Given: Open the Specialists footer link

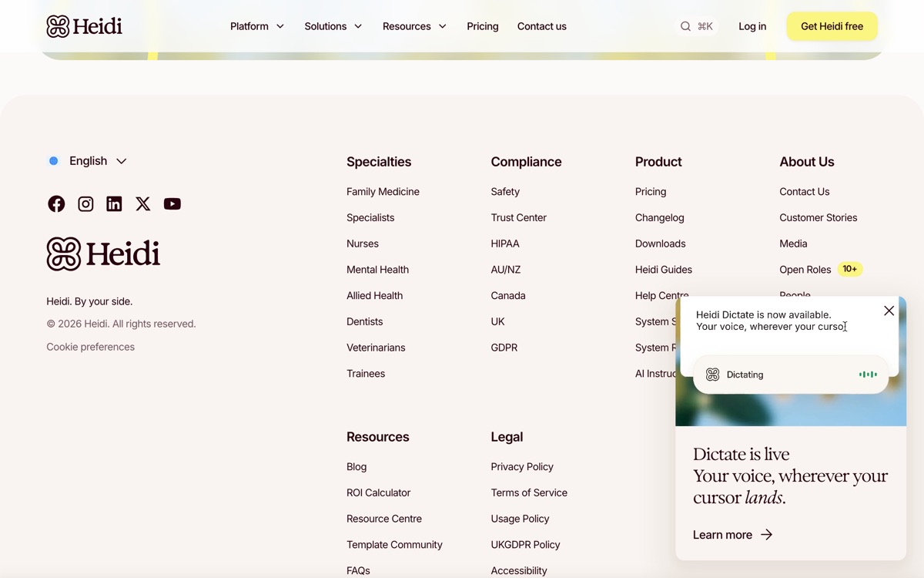Looking at the screenshot, I should [x=370, y=218].
